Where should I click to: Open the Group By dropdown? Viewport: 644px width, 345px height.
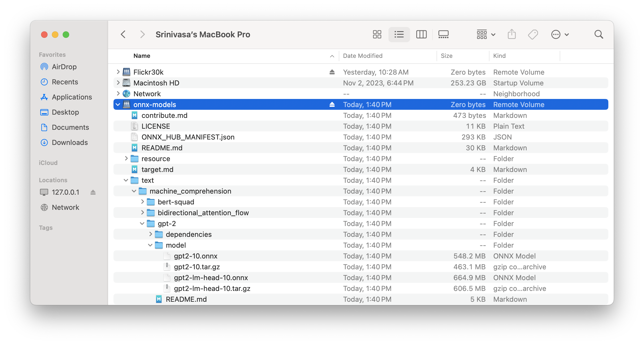[486, 34]
